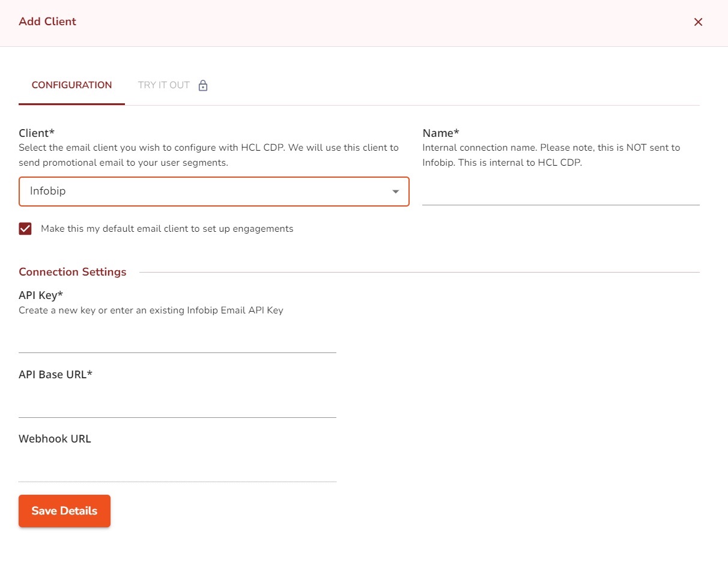Close the Add Client dialog

point(698,22)
